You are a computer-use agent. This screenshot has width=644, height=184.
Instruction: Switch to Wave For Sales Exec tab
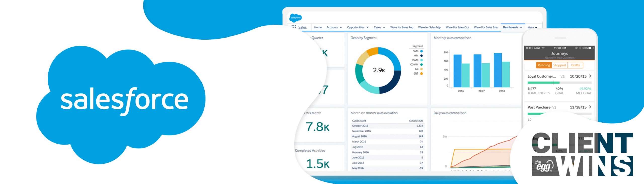point(486,27)
